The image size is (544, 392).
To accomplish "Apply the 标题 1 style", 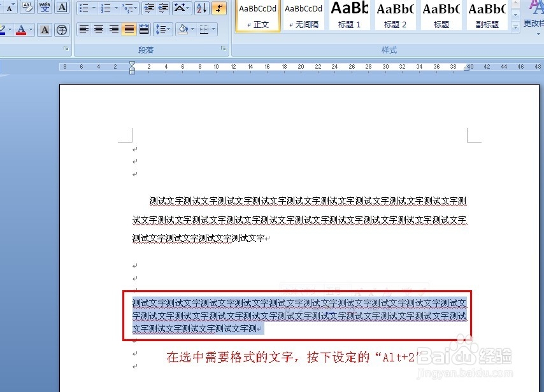I will [349, 16].
